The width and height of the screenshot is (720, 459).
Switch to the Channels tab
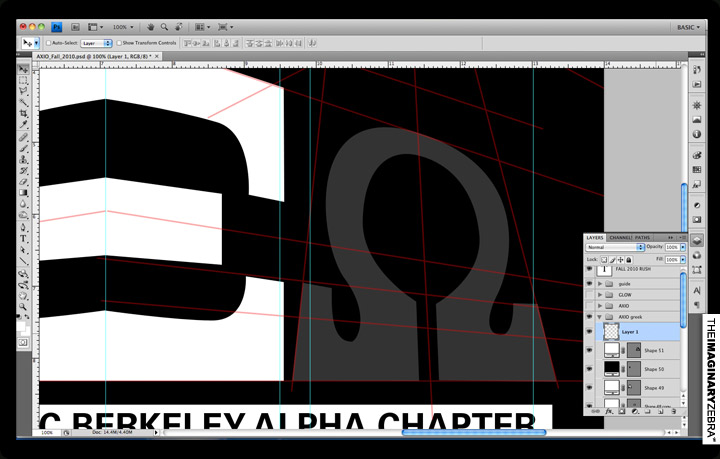tap(621, 237)
